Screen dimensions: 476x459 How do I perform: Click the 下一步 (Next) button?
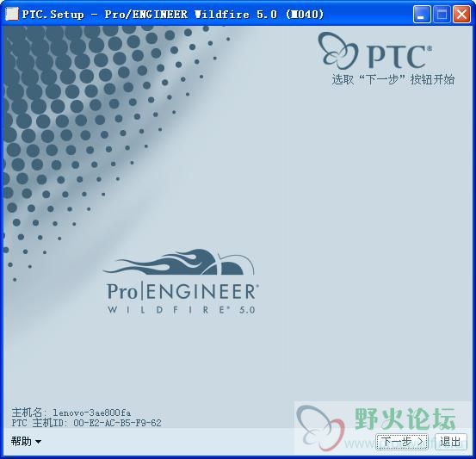click(x=402, y=442)
